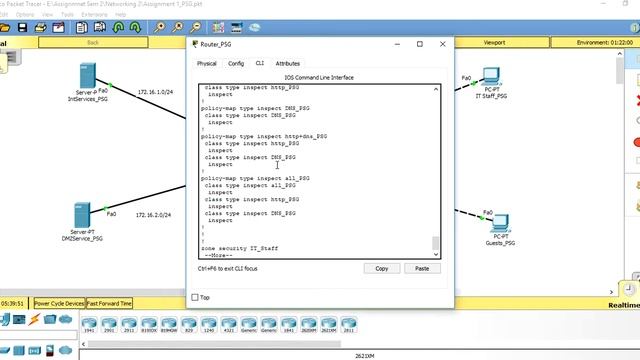Switch to the Attributes tab
This screenshot has width=640, height=360.
[x=288, y=63]
